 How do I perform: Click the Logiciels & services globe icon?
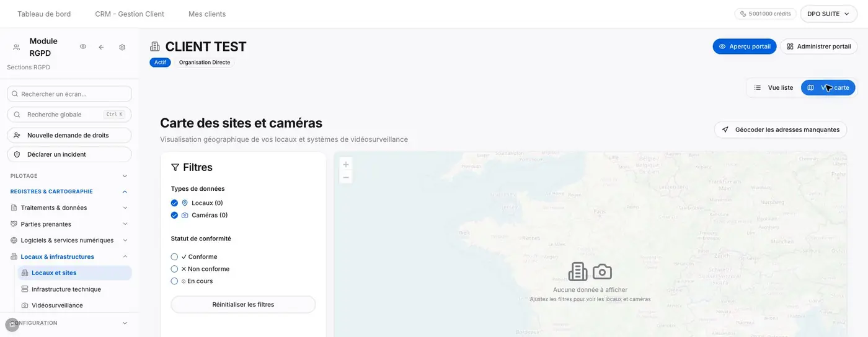(x=14, y=240)
